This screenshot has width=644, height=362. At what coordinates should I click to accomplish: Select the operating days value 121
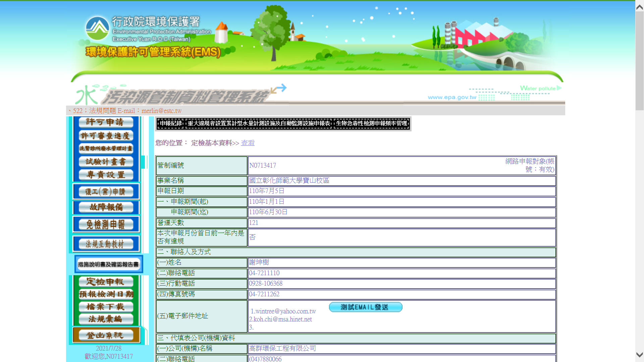click(254, 223)
